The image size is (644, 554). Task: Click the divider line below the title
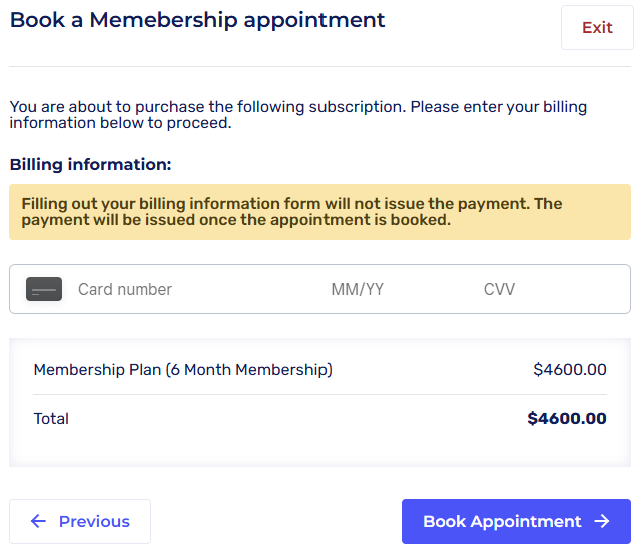[320, 67]
